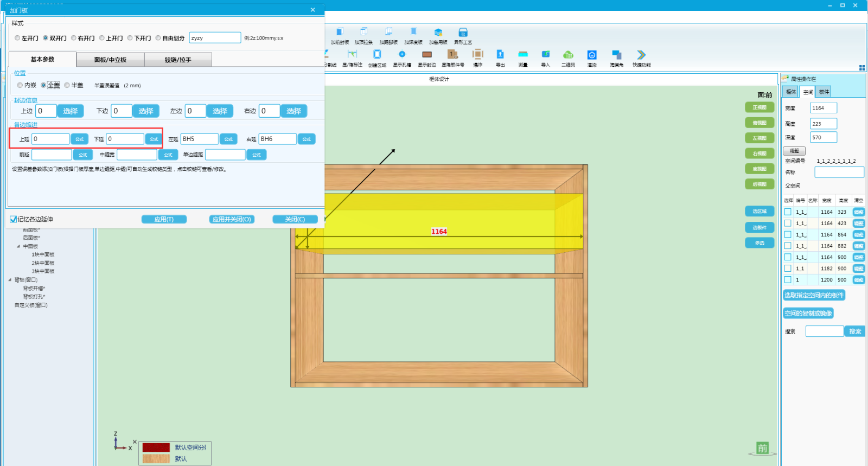
Task: Switch to 正视图 front view
Action: coord(759,107)
